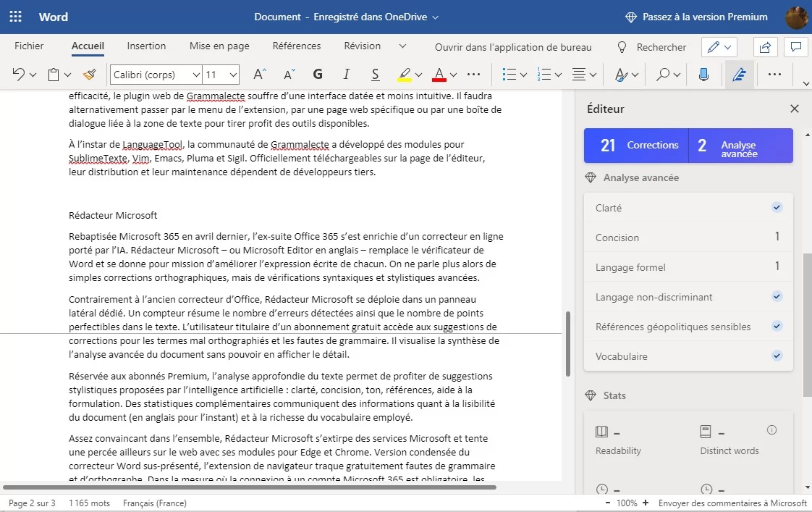The image size is (812, 512).
Task: Open the Fichier menu
Action: click(29, 46)
